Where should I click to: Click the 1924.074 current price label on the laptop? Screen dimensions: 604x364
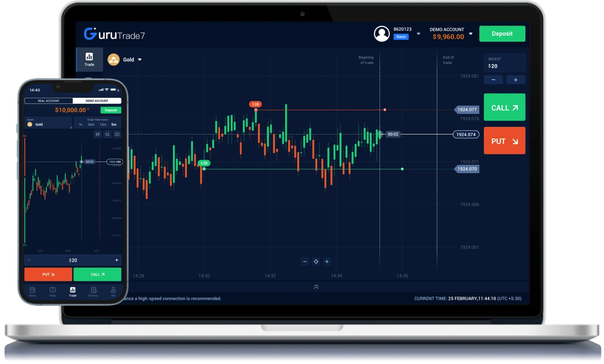coord(466,135)
